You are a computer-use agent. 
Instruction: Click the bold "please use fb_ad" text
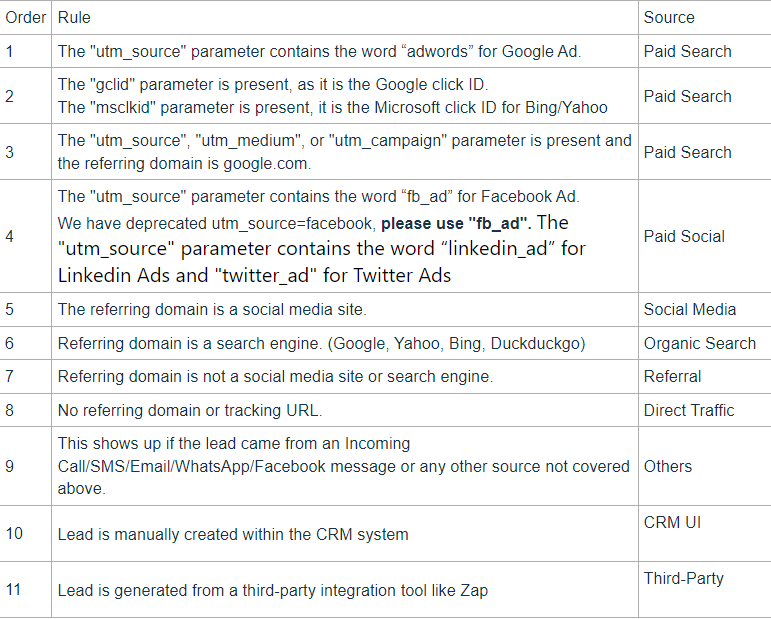click(x=455, y=223)
